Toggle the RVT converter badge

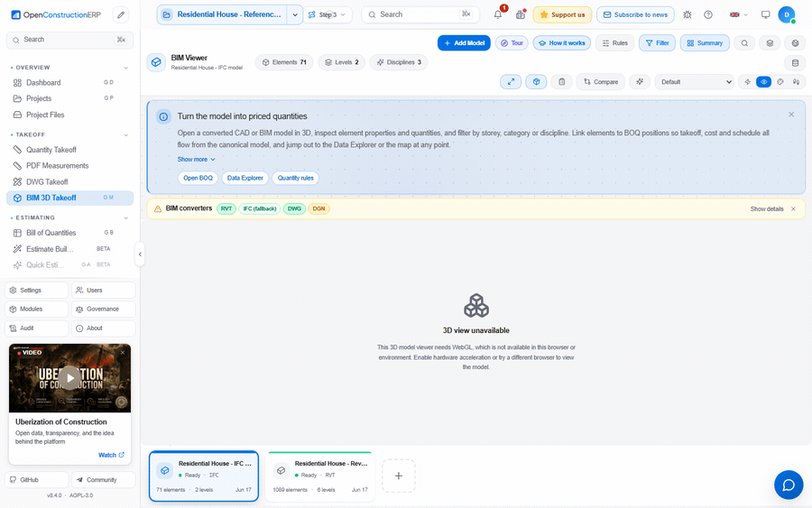coord(226,208)
